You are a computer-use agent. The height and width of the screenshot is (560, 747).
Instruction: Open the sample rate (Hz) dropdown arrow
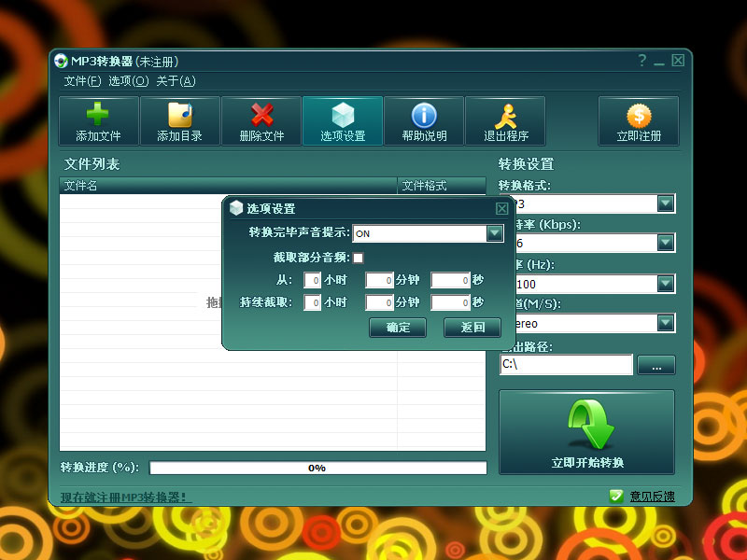coord(666,284)
